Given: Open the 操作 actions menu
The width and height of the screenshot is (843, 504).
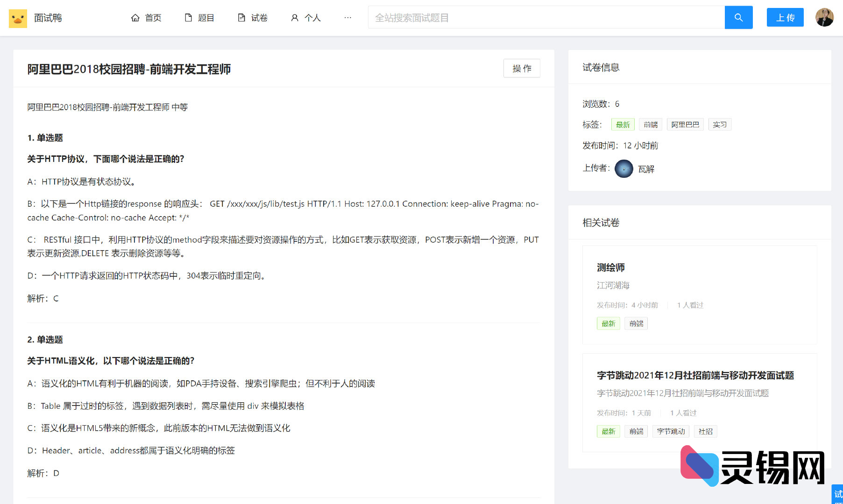Looking at the screenshot, I should pyautogui.click(x=522, y=68).
